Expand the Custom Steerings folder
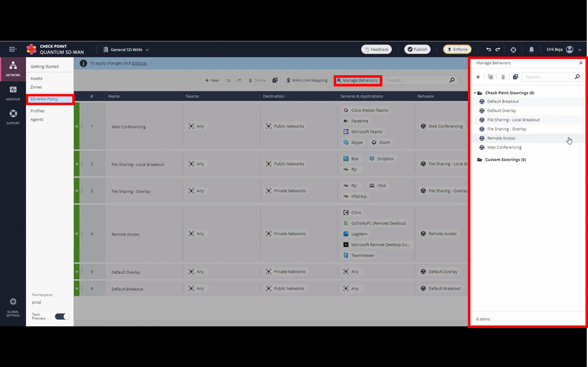Image resolution: width=588 pixels, height=367 pixels. 480,160
